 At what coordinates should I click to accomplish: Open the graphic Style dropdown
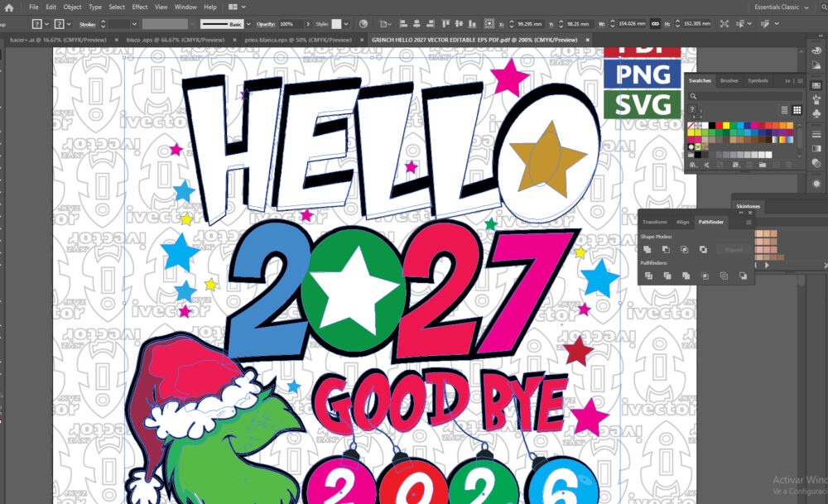pyautogui.click(x=346, y=24)
